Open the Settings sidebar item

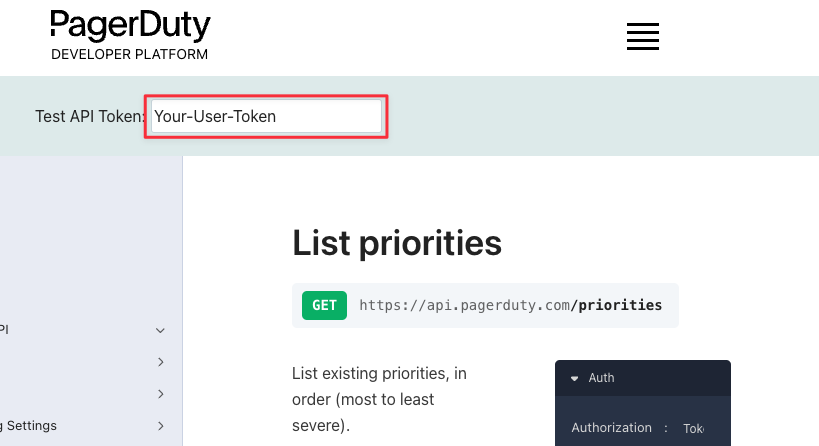(29, 426)
